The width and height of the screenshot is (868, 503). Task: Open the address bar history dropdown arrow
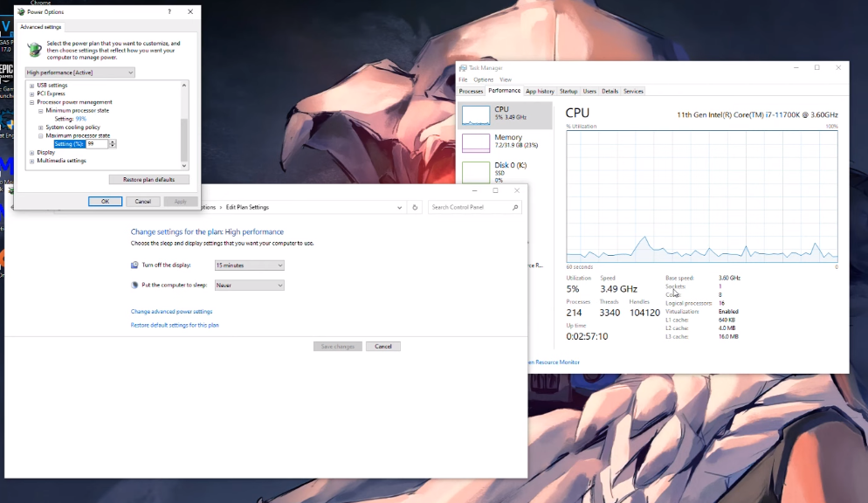pyautogui.click(x=399, y=208)
